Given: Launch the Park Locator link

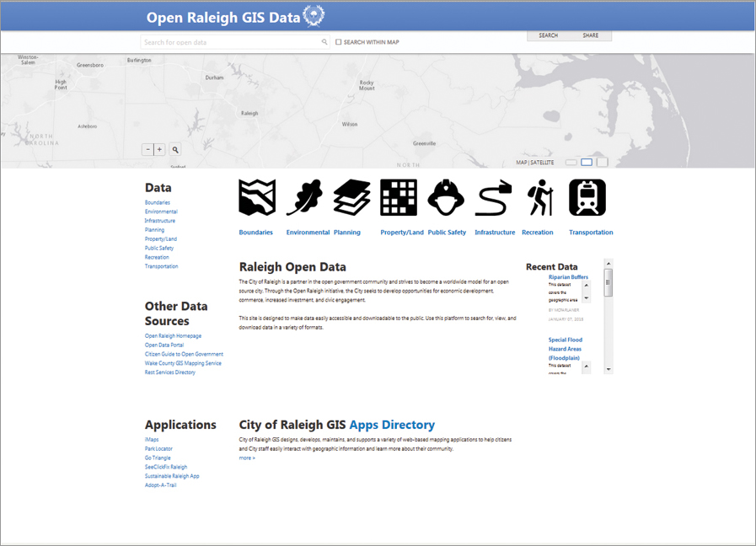Looking at the screenshot, I should pyautogui.click(x=158, y=448).
